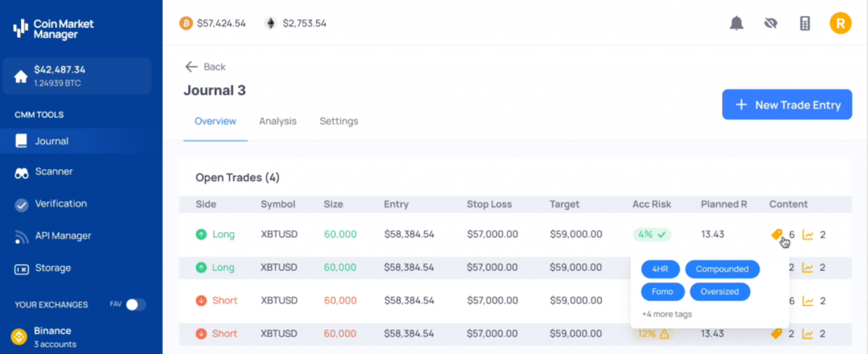Select the Fomo tag chip
868x354 pixels.
pyautogui.click(x=662, y=291)
